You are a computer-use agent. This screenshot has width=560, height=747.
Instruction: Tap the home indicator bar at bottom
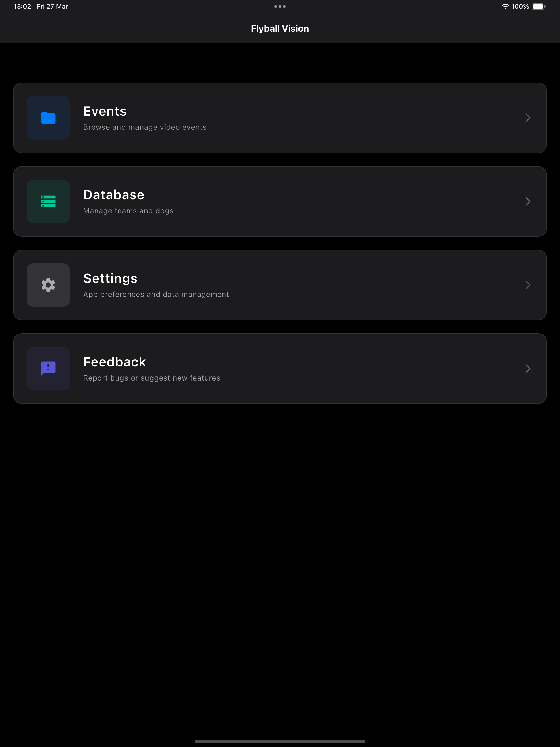tap(280, 742)
